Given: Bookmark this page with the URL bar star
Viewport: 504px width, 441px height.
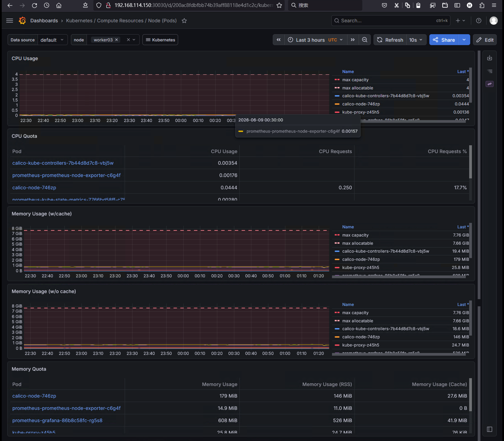Looking at the screenshot, I should pyautogui.click(x=279, y=5).
